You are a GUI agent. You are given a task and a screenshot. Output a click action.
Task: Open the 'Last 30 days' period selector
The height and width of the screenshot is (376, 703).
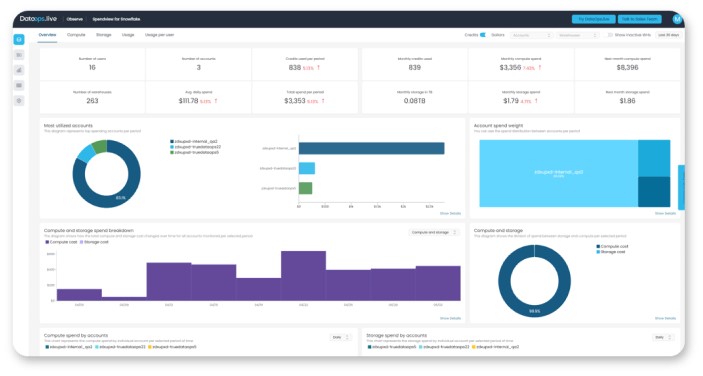[668, 35]
